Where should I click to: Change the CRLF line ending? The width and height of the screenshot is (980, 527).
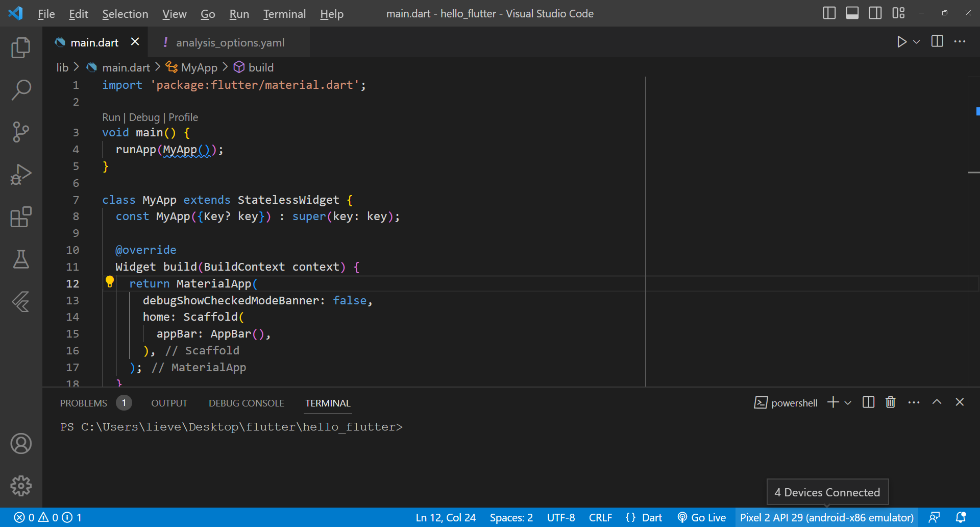click(x=600, y=517)
